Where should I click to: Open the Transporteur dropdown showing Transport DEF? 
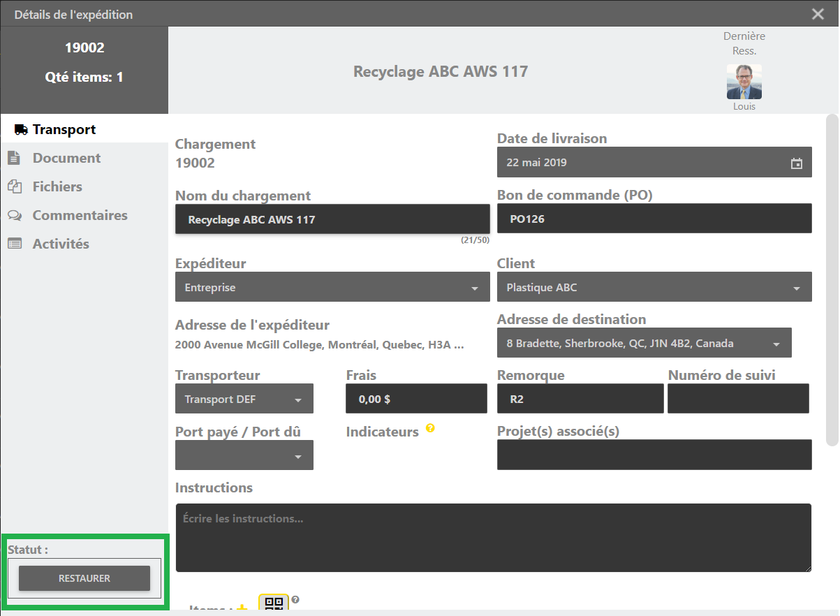pyautogui.click(x=244, y=399)
